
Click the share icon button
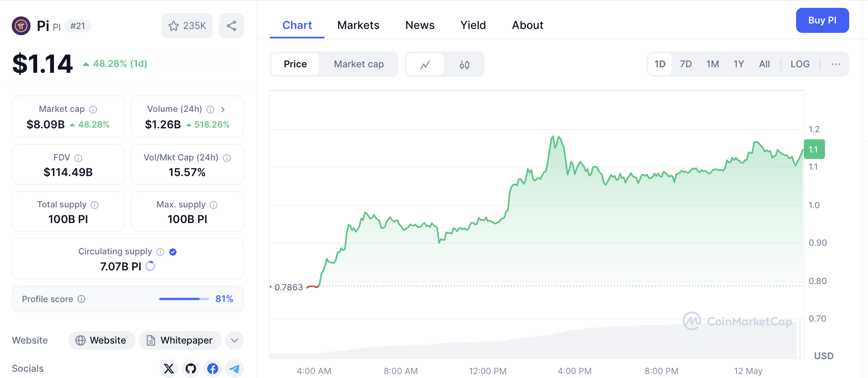tap(231, 26)
